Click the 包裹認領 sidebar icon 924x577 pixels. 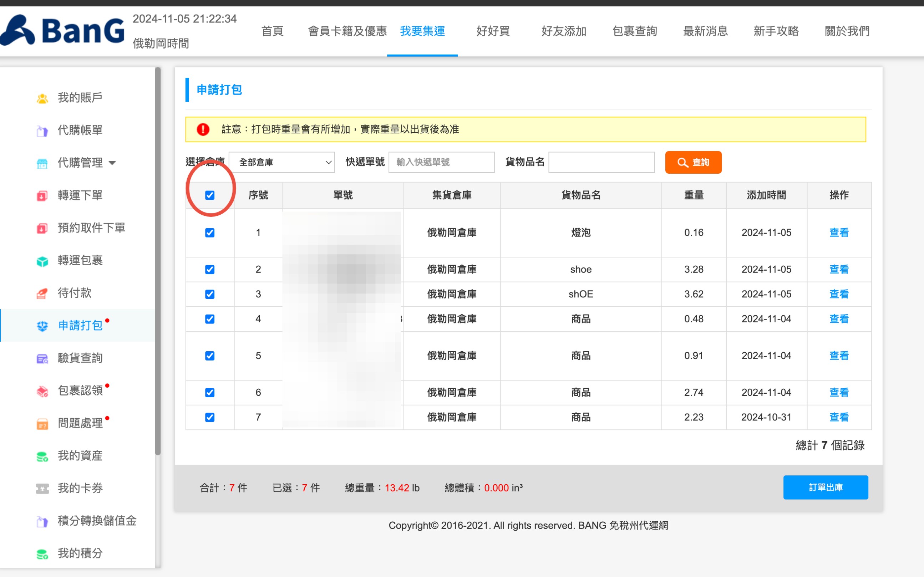[x=42, y=391]
